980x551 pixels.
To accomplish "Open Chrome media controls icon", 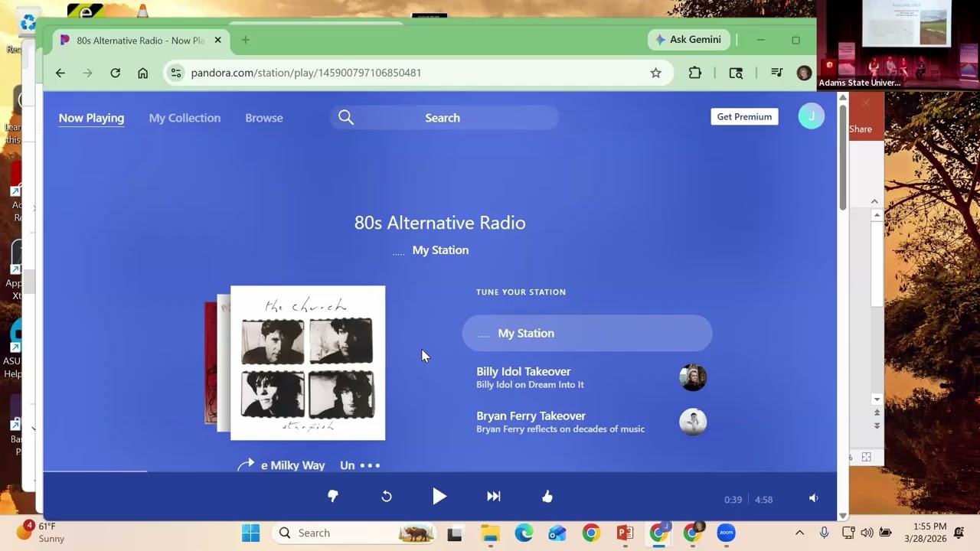I will tap(776, 73).
